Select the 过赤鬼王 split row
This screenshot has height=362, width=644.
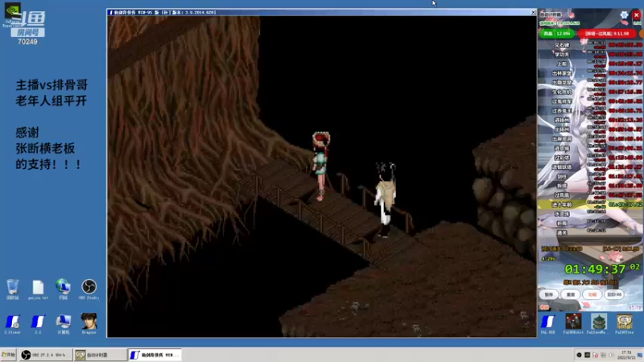(x=590, y=110)
